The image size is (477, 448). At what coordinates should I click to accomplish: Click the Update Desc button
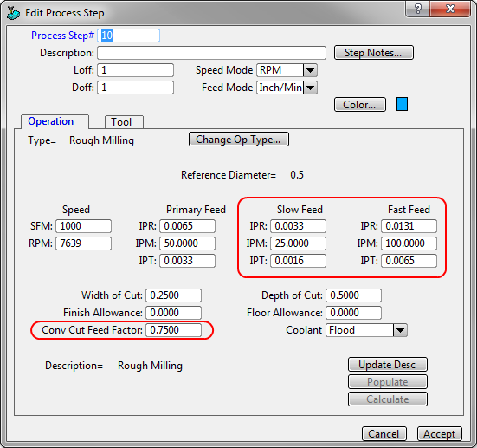[388, 365]
